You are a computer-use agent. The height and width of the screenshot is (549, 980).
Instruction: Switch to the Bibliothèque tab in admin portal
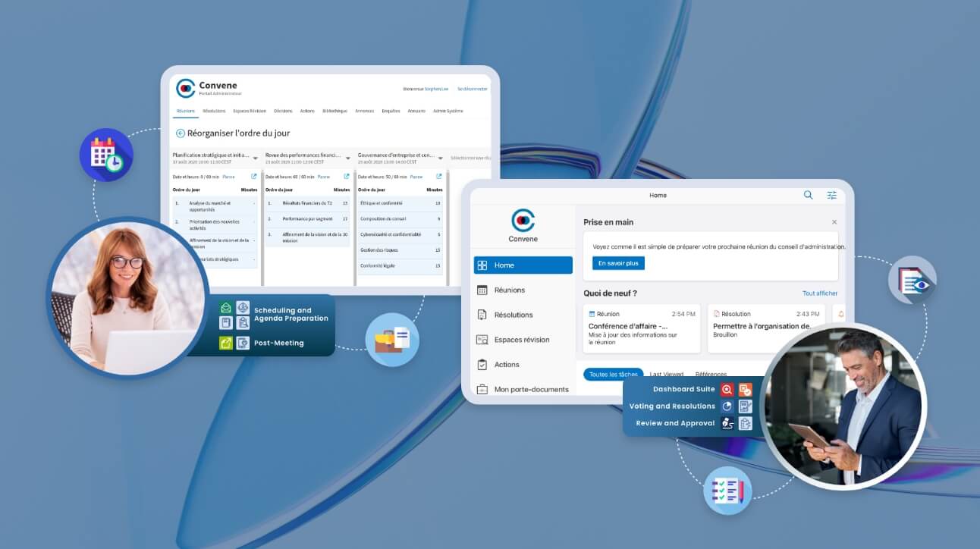(335, 111)
